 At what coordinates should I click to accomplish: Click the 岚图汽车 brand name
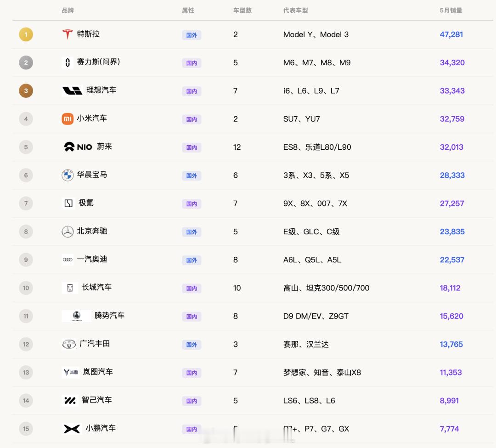point(98,372)
